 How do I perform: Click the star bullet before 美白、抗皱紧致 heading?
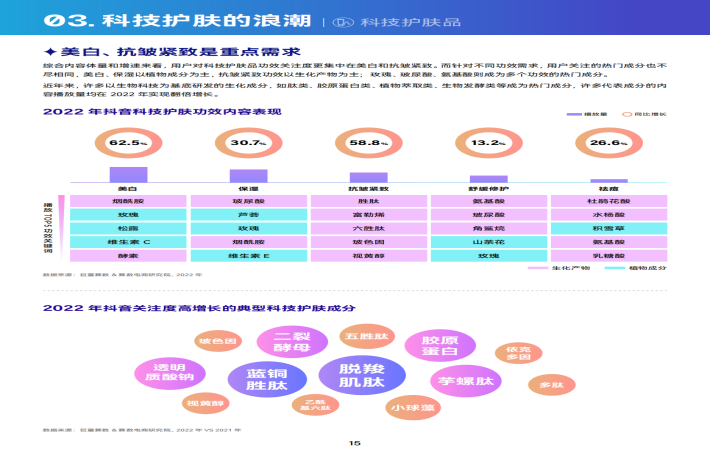pos(50,53)
